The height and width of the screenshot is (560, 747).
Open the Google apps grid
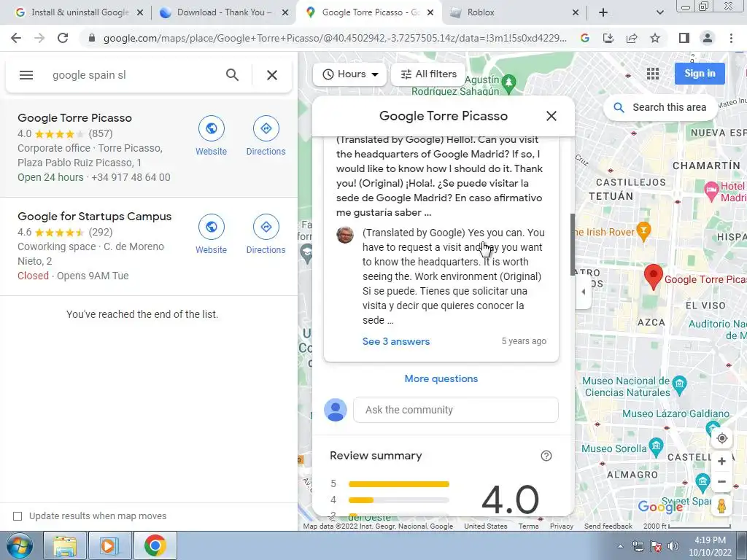coord(653,74)
